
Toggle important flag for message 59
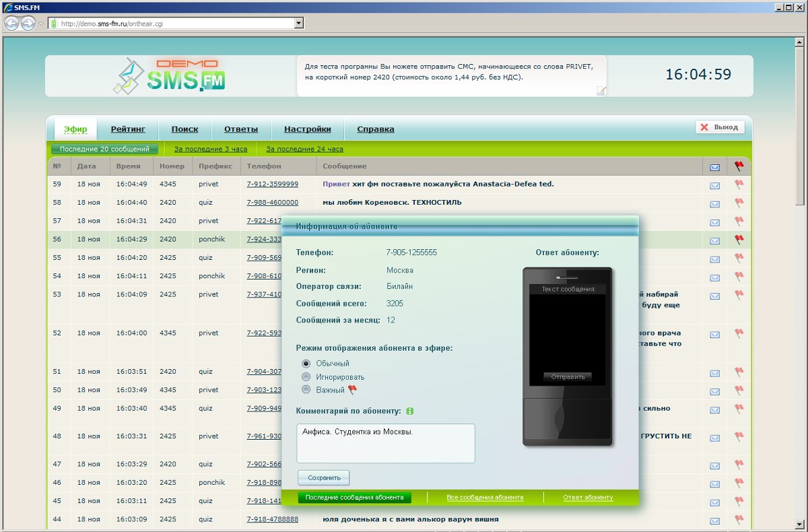(x=739, y=184)
